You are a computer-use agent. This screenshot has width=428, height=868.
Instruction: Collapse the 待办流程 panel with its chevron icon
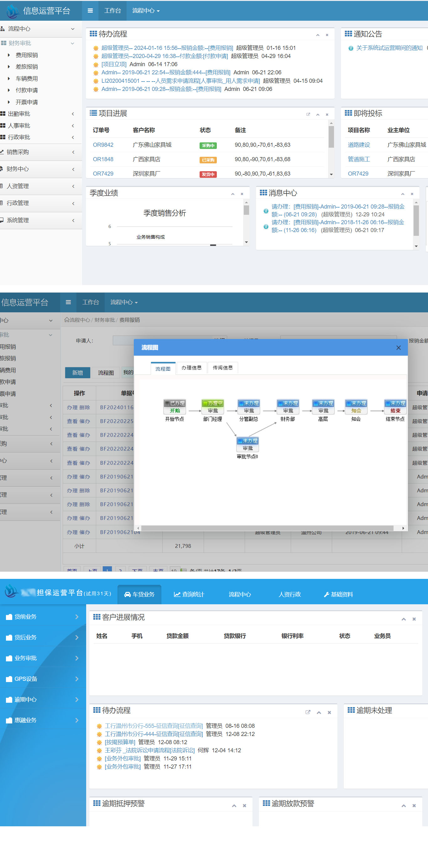317,35
